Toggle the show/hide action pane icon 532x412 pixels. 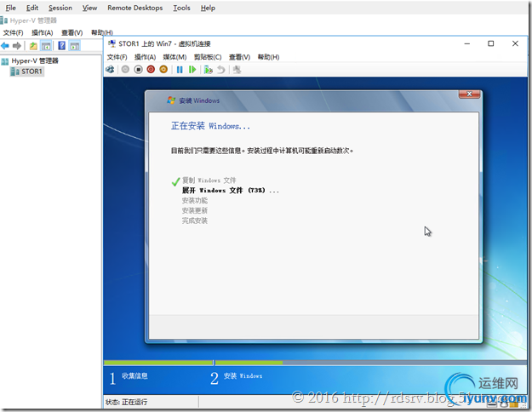point(74,45)
